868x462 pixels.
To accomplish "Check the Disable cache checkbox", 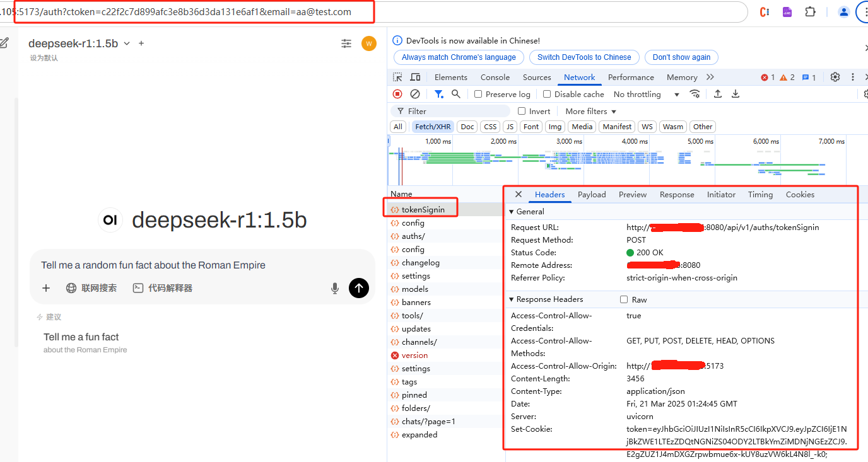I will tap(546, 93).
